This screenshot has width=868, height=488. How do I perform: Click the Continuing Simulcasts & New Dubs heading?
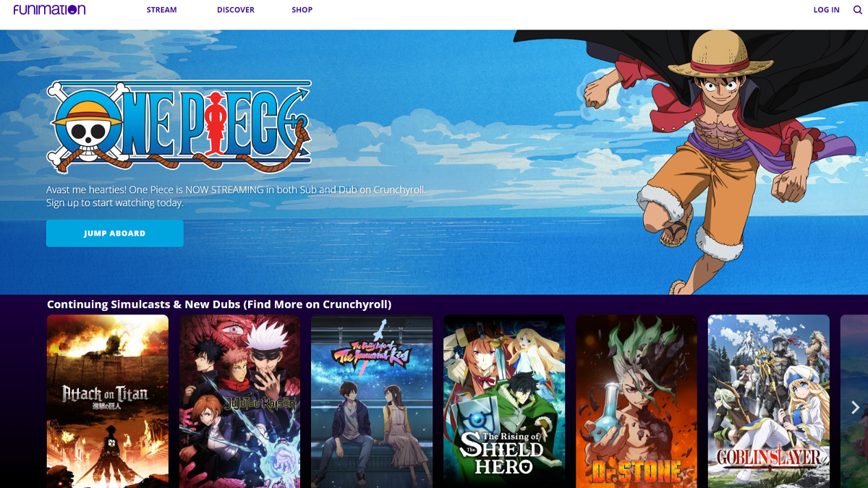point(219,304)
